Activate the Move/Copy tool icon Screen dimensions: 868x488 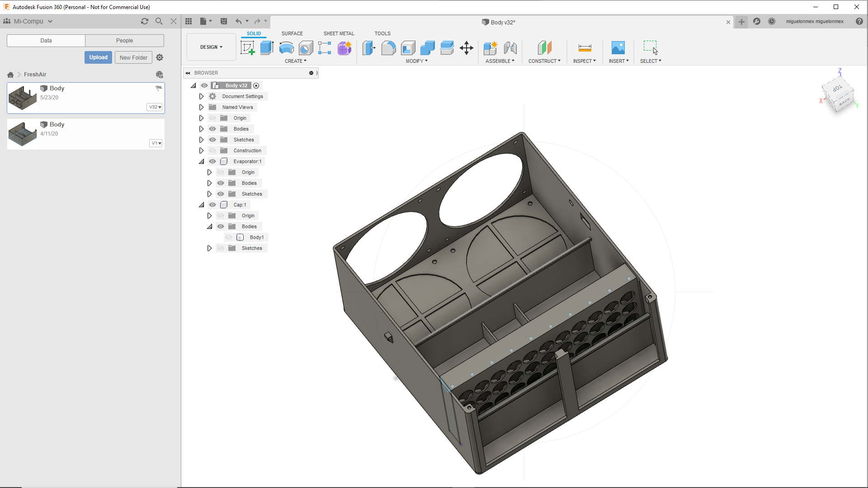pos(466,48)
